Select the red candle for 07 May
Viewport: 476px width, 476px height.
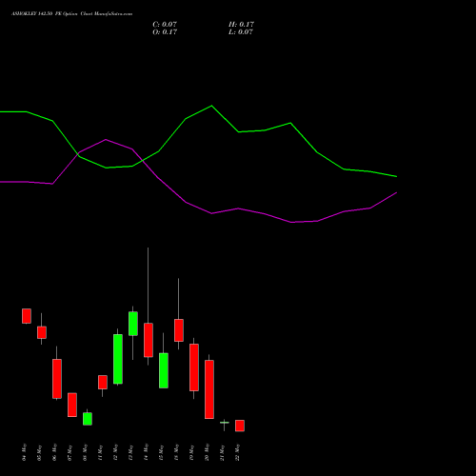point(72,405)
